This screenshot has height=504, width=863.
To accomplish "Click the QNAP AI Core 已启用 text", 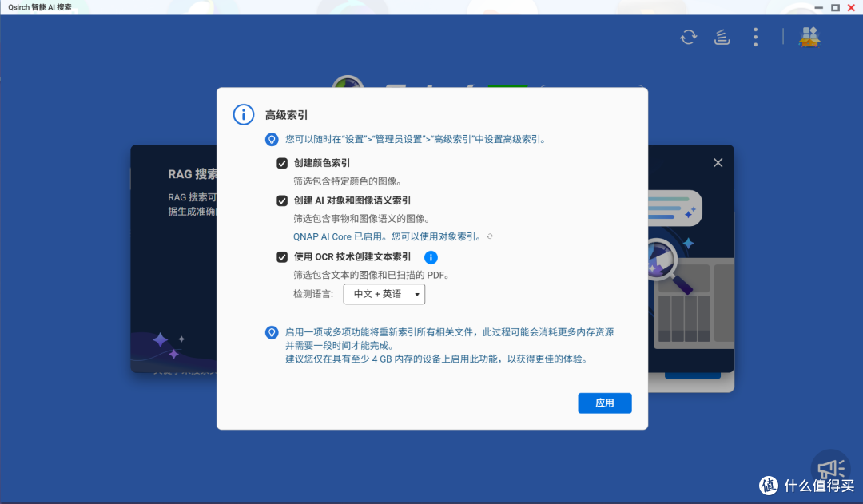I will pyautogui.click(x=387, y=236).
